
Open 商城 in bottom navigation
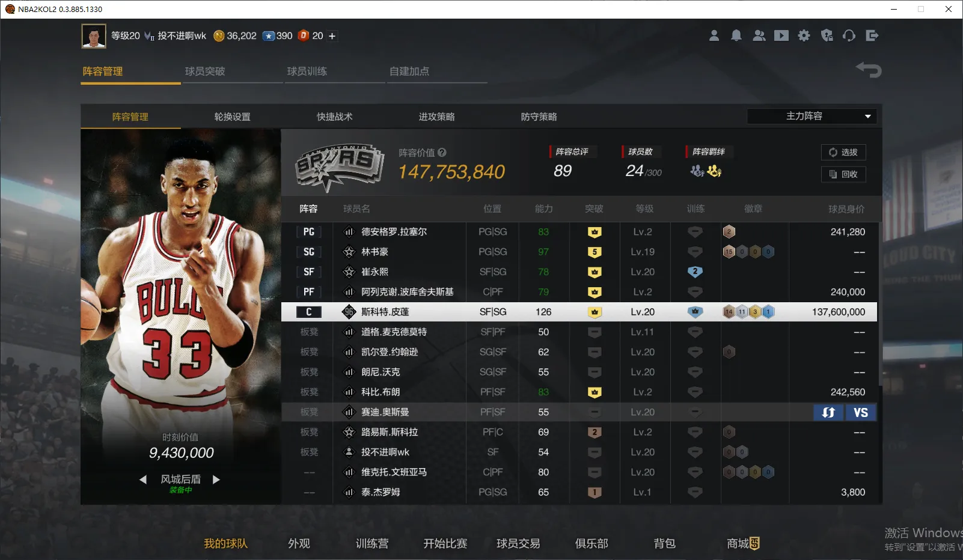pos(744,544)
